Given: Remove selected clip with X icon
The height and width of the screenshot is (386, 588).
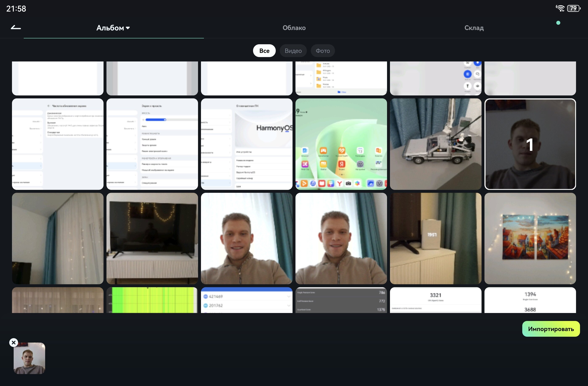Looking at the screenshot, I should point(14,342).
